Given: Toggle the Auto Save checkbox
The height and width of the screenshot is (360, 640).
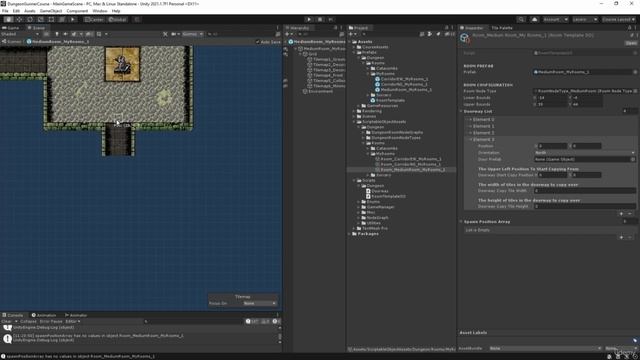Looking at the screenshot, I should pyautogui.click(x=258, y=42).
